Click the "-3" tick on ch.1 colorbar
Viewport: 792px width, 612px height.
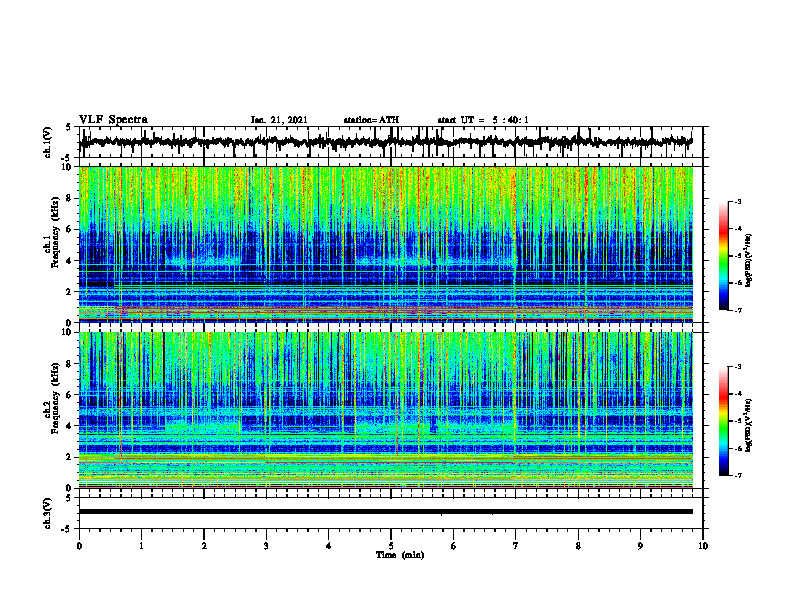click(x=738, y=201)
